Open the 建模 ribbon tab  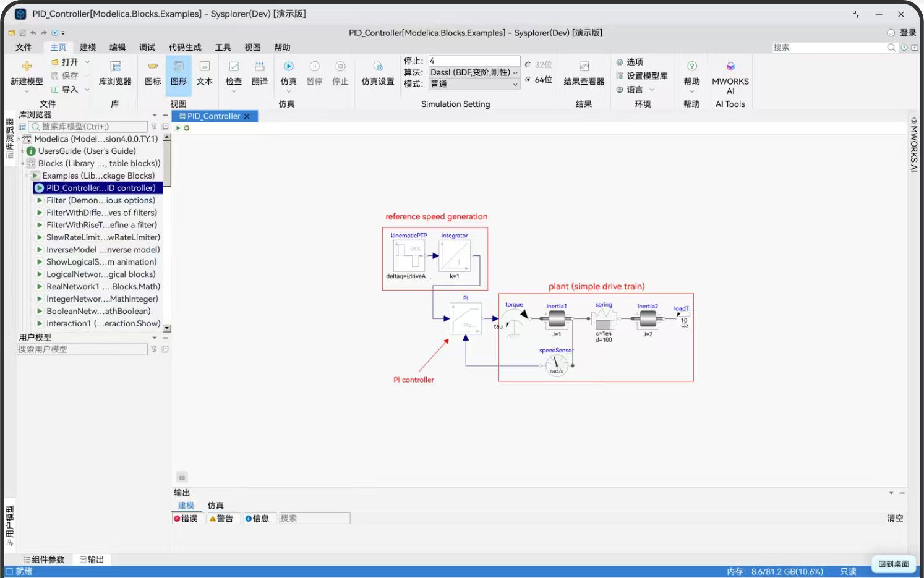pyautogui.click(x=88, y=48)
